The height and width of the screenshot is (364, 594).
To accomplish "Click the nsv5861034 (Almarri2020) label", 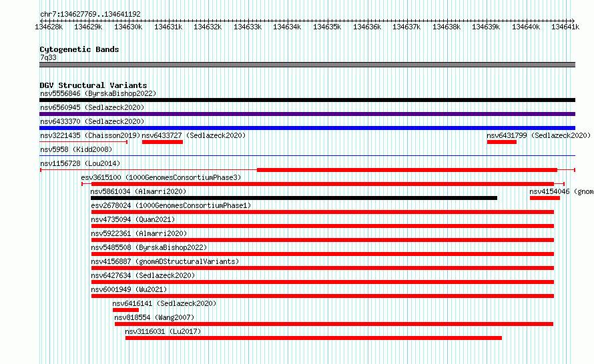I will (x=138, y=191).
